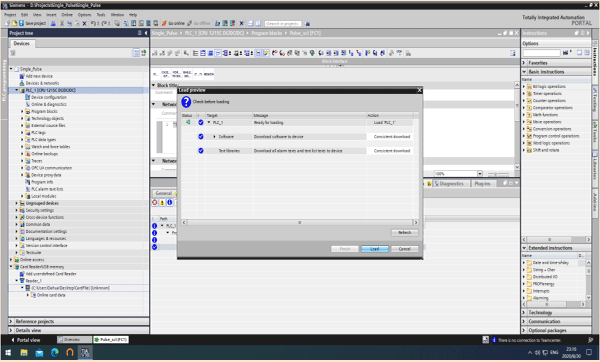Open the zoom 100% dropdown

coord(480,174)
